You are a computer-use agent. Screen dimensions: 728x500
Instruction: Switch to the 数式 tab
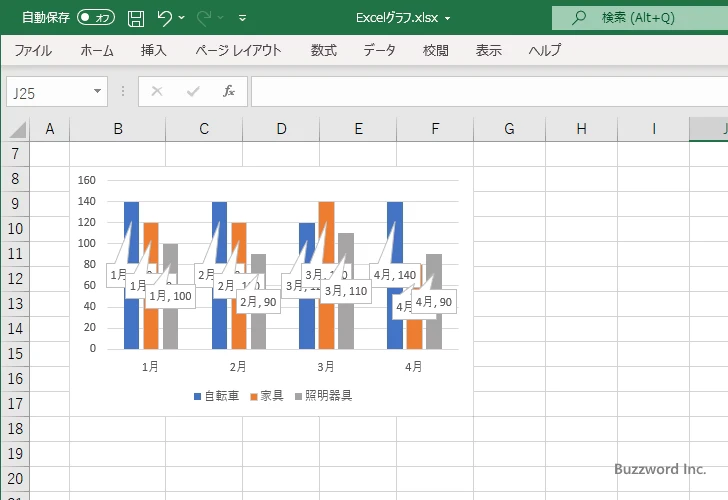tap(324, 50)
